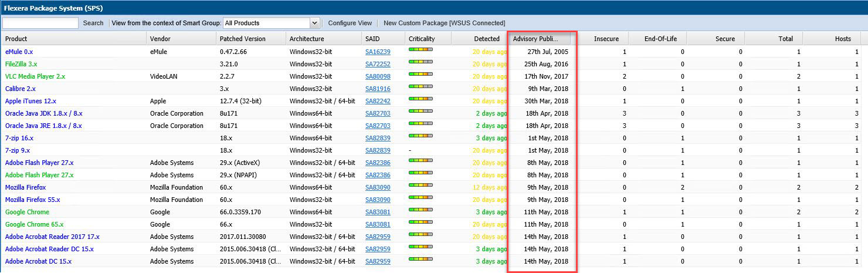Open Configure View
Viewport: 868px width, 273px height.
(x=350, y=23)
